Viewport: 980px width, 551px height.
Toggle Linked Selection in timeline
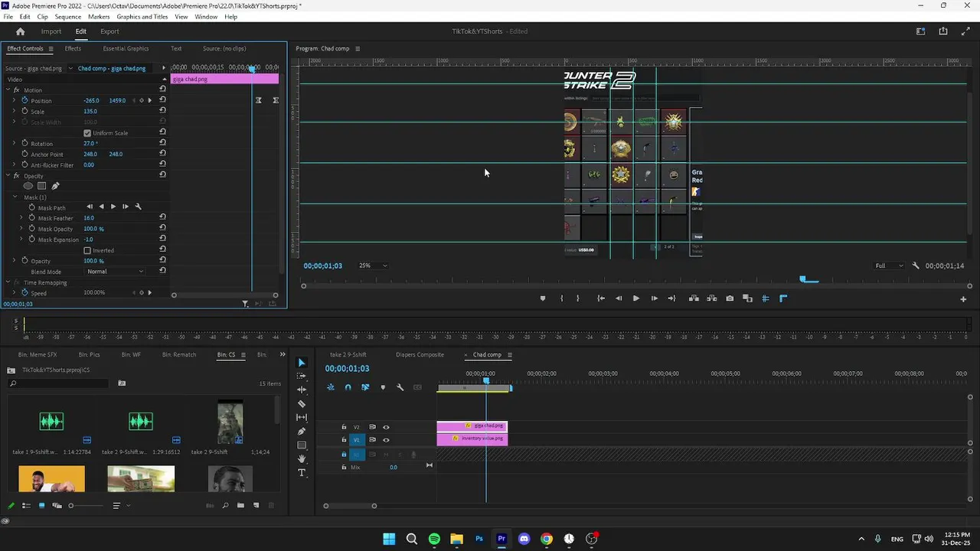tap(365, 387)
